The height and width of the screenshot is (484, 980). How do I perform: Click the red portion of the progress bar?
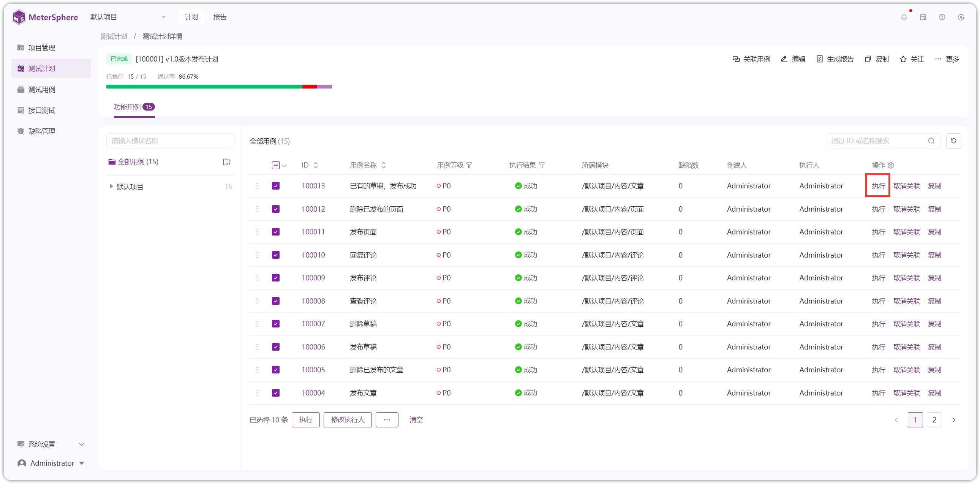pos(309,87)
